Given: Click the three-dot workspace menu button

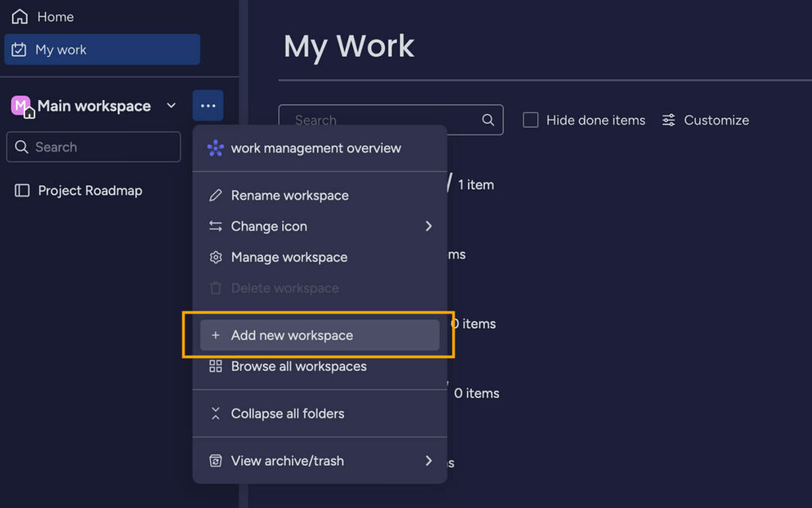Looking at the screenshot, I should tap(208, 106).
